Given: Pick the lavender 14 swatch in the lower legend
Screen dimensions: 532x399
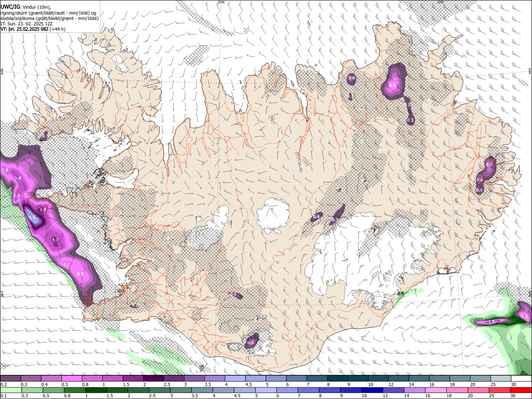Looking at the screenshot, I should pyautogui.click(x=414, y=390).
